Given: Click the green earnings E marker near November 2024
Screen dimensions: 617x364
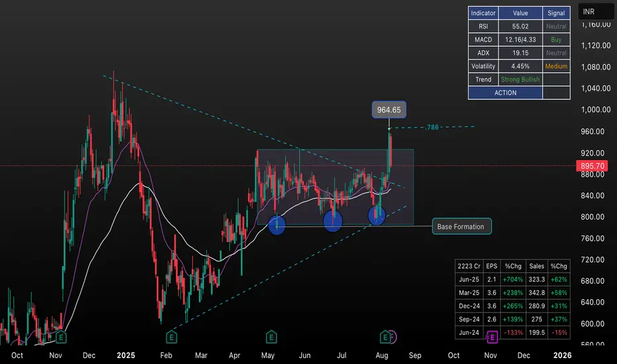Looking at the screenshot, I should coord(61,338).
